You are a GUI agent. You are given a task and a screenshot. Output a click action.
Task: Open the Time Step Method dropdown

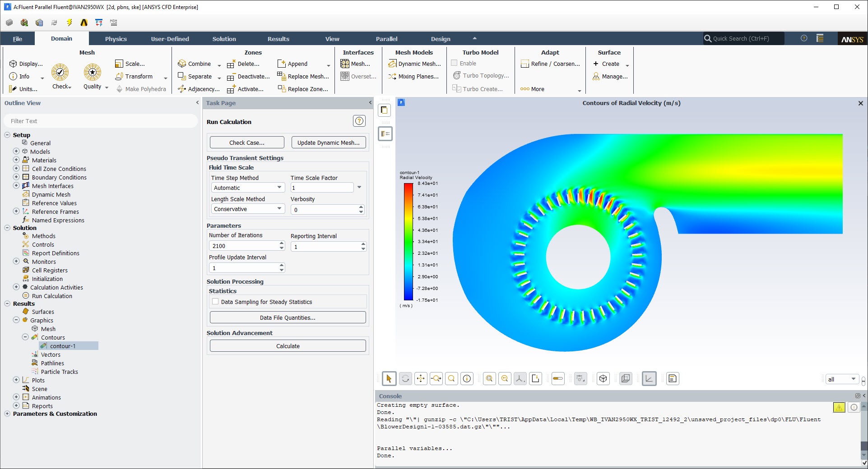pos(248,188)
